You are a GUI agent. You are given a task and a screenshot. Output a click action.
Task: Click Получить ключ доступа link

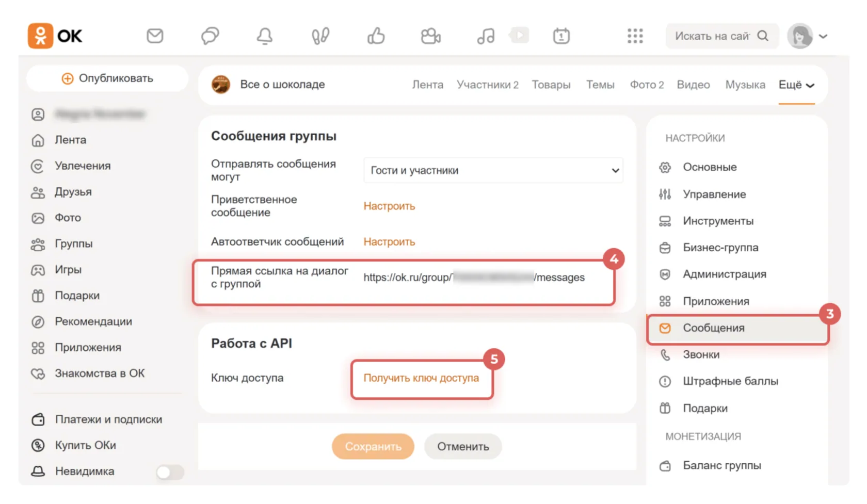(x=421, y=378)
